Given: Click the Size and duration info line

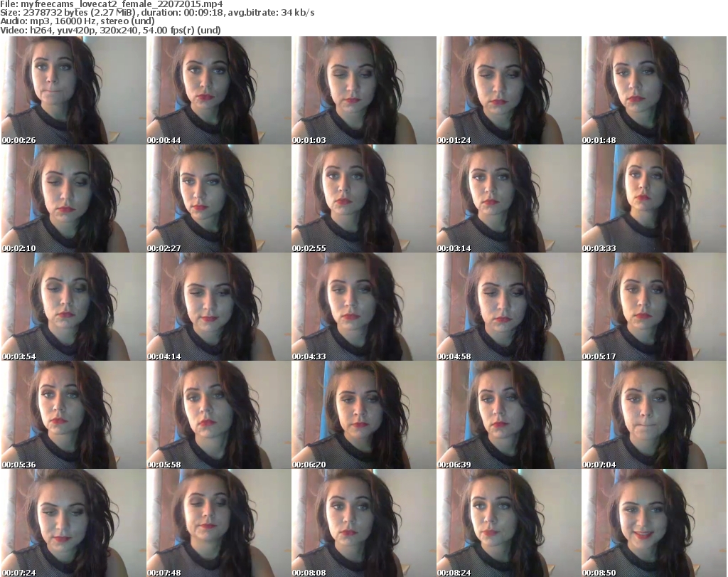Looking at the screenshot, I should (157, 13).
